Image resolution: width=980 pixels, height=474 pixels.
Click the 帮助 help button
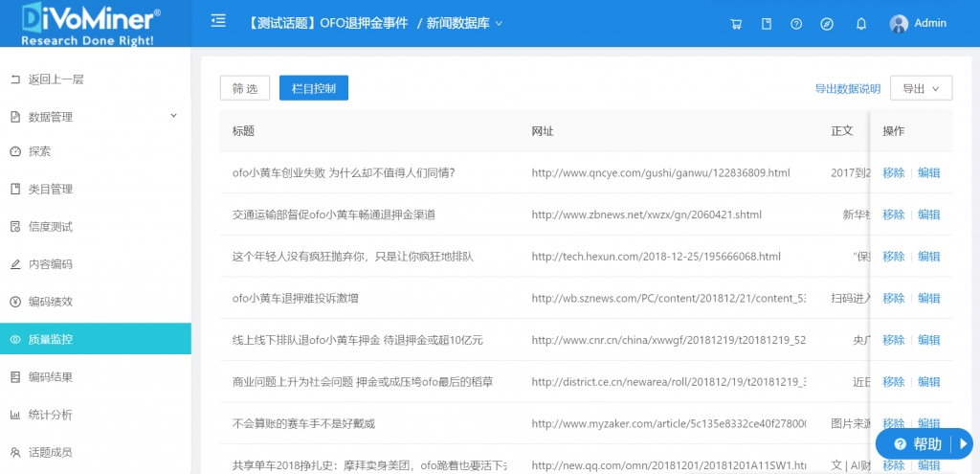tap(924, 444)
